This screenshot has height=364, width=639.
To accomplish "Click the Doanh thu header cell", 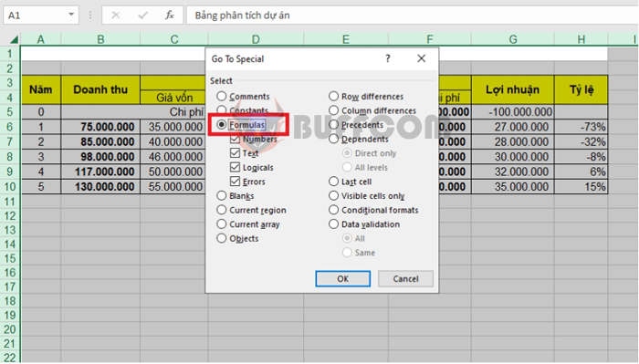I will point(100,89).
